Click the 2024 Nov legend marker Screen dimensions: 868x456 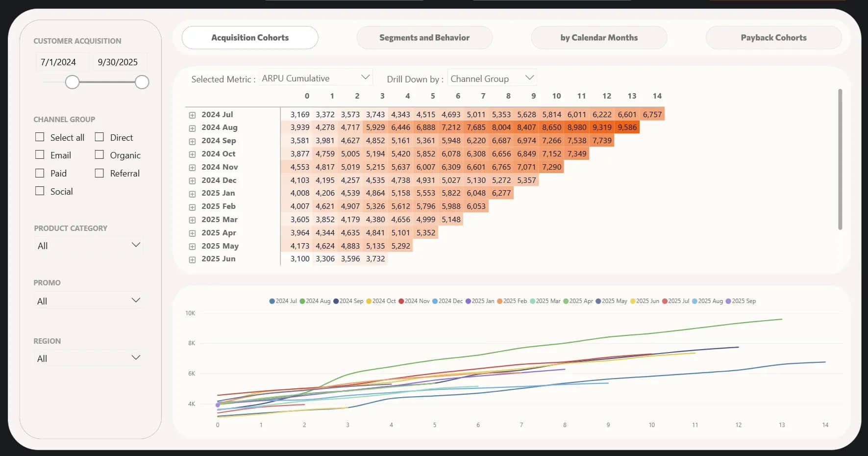tap(401, 301)
